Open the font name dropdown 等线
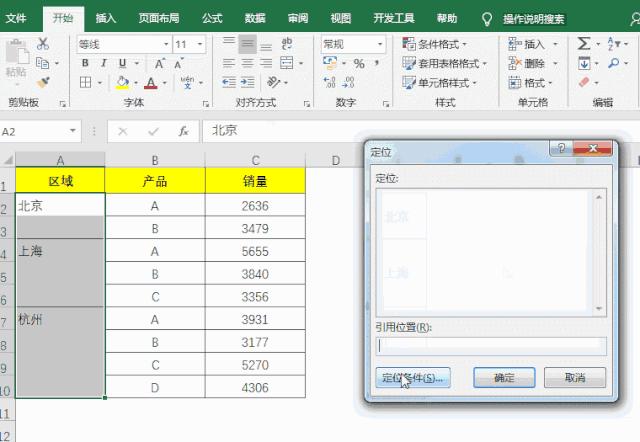640x442 pixels. point(166,44)
